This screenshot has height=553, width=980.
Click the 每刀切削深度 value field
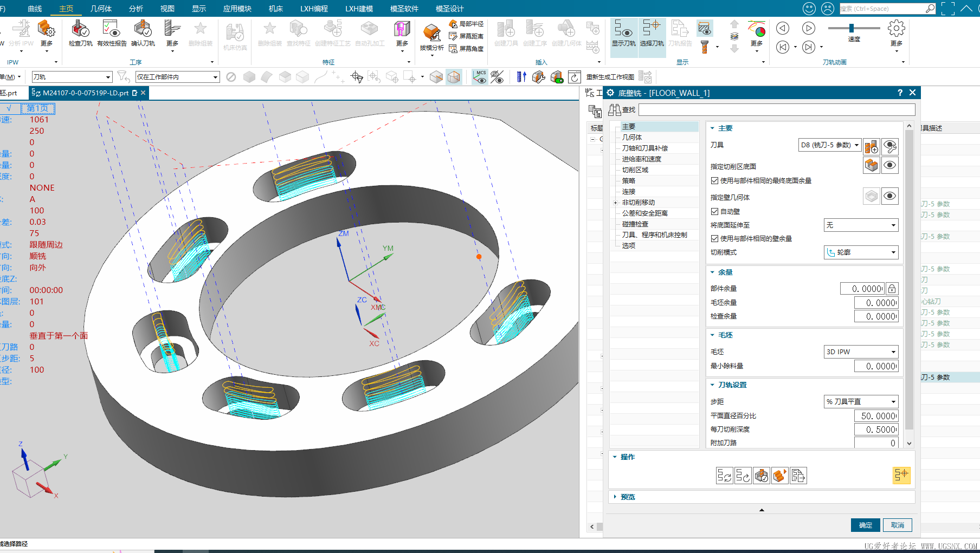[x=876, y=430]
